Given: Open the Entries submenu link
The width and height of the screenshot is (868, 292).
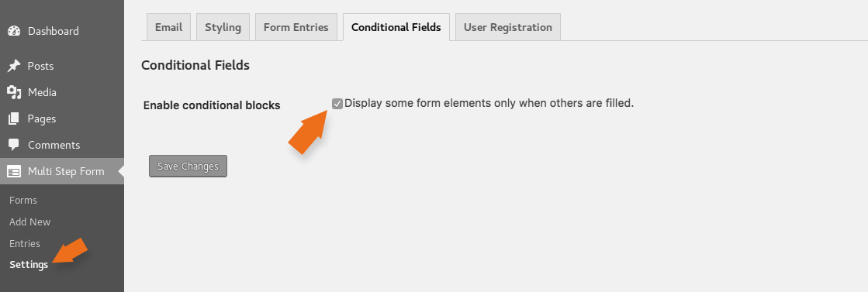Looking at the screenshot, I should pos(25,243).
